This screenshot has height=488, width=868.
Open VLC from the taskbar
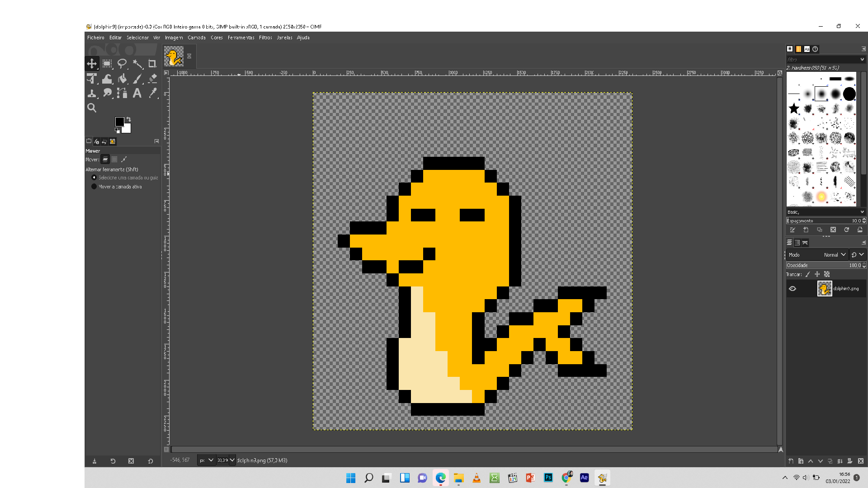tap(476, 478)
